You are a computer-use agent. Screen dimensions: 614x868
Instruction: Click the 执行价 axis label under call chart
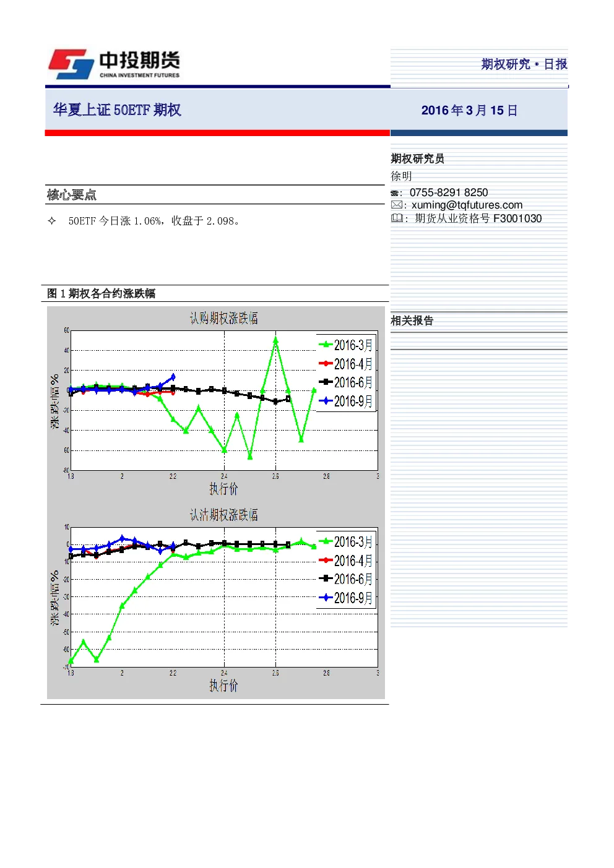click(x=223, y=489)
